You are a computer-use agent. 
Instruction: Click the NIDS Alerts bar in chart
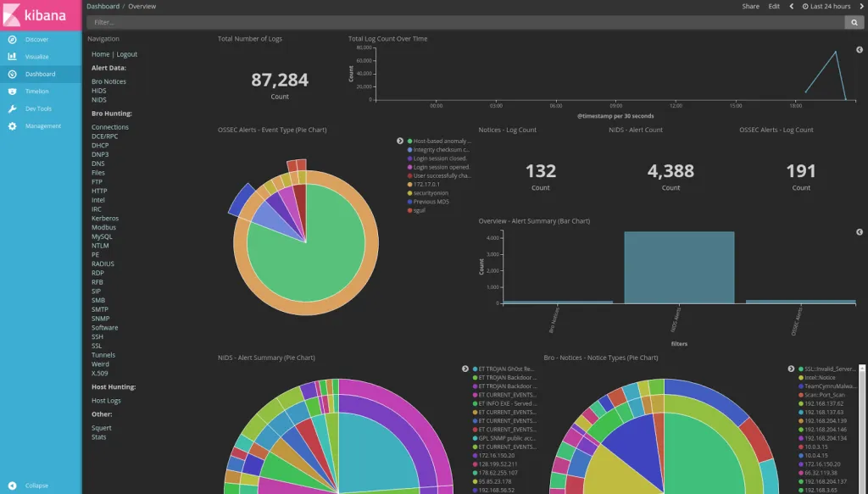[x=679, y=267]
